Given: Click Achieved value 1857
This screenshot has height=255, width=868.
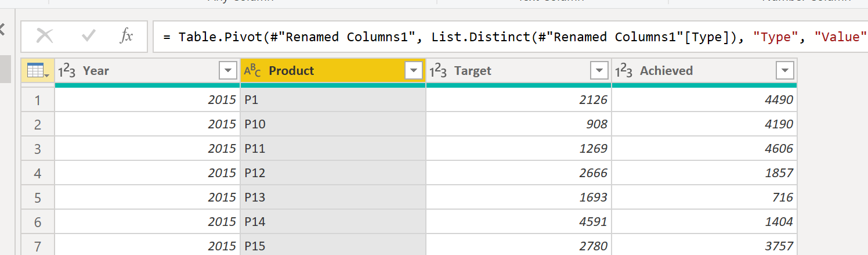Looking at the screenshot, I should [x=704, y=173].
